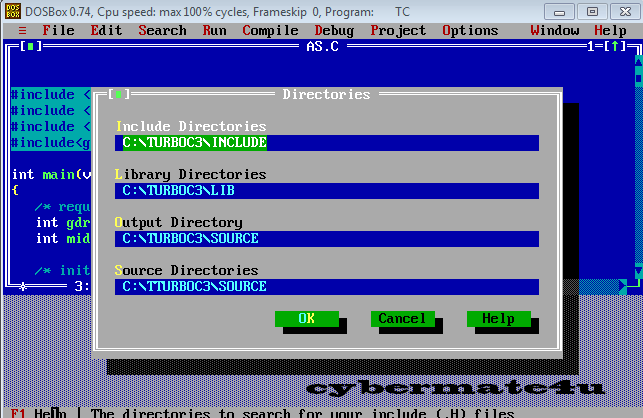643x418 pixels.
Task: Click the vertical scrollbar position thumb
Action: coord(638,78)
